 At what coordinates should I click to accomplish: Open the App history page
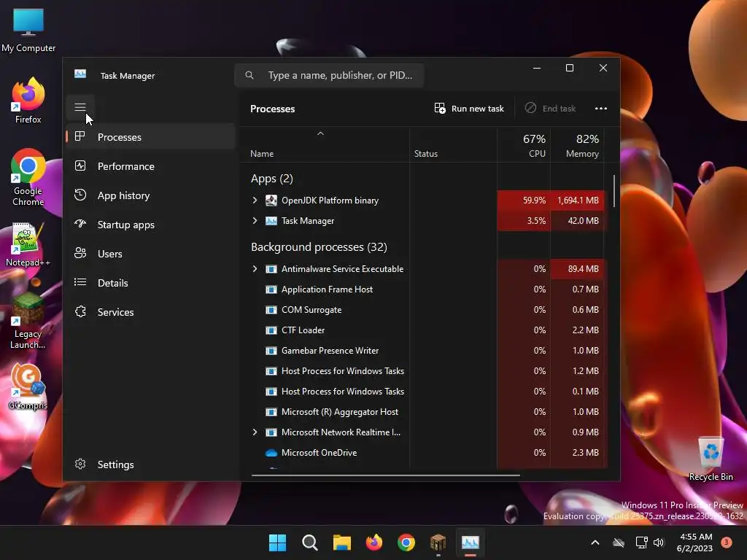coord(150,195)
